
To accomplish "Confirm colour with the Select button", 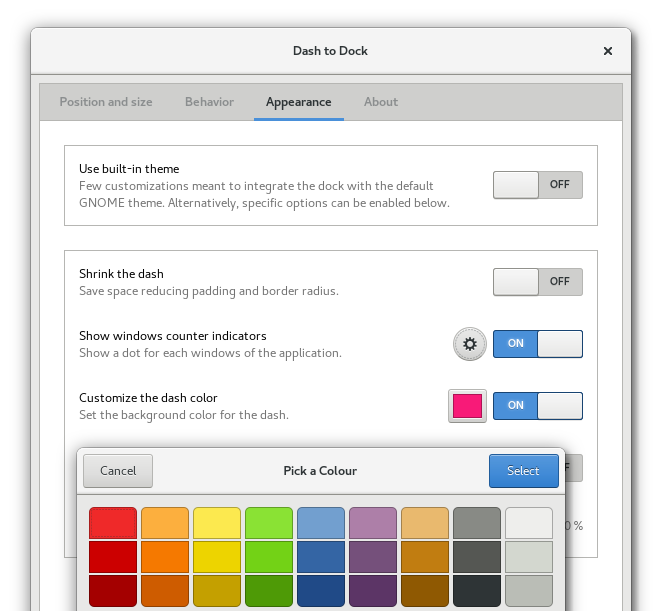I will (524, 471).
